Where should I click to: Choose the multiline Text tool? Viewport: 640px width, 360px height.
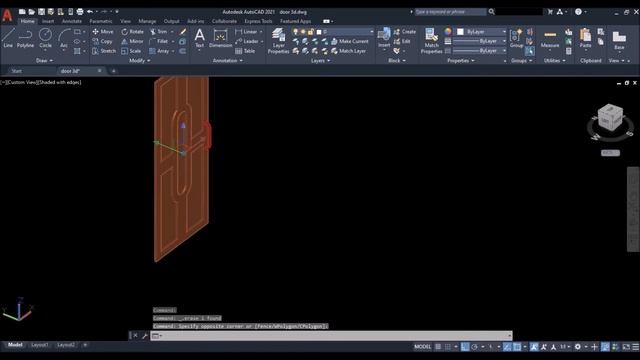[199, 38]
